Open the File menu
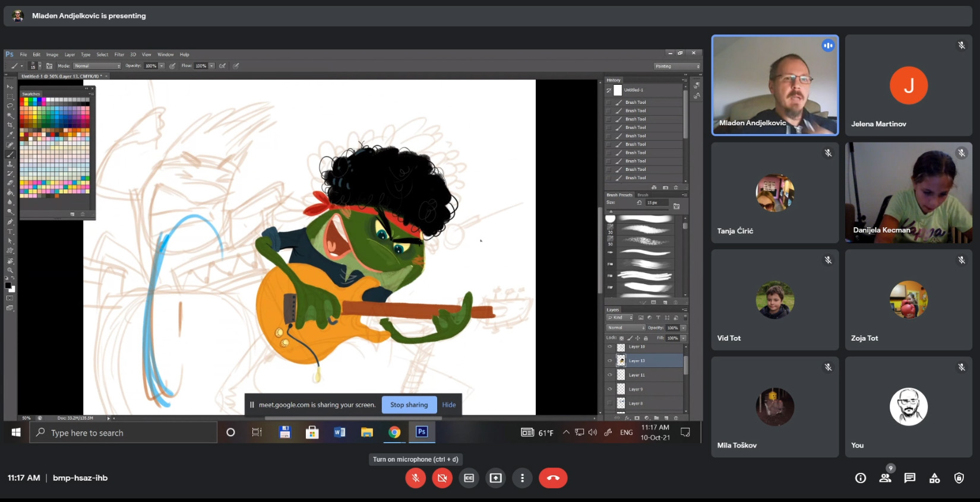Image resolution: width=980 pixels, height=502 pixels. click(23, 55)
